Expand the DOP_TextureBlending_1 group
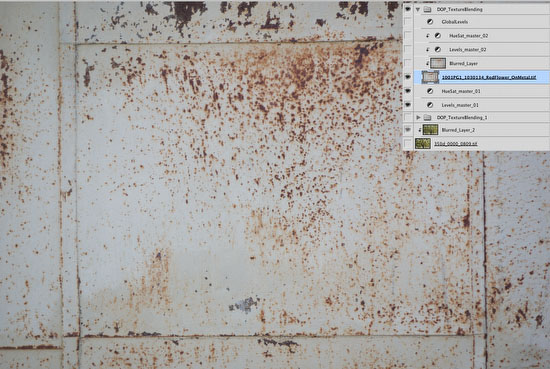This screenshot has height=369, width=550. click(418, 118)
